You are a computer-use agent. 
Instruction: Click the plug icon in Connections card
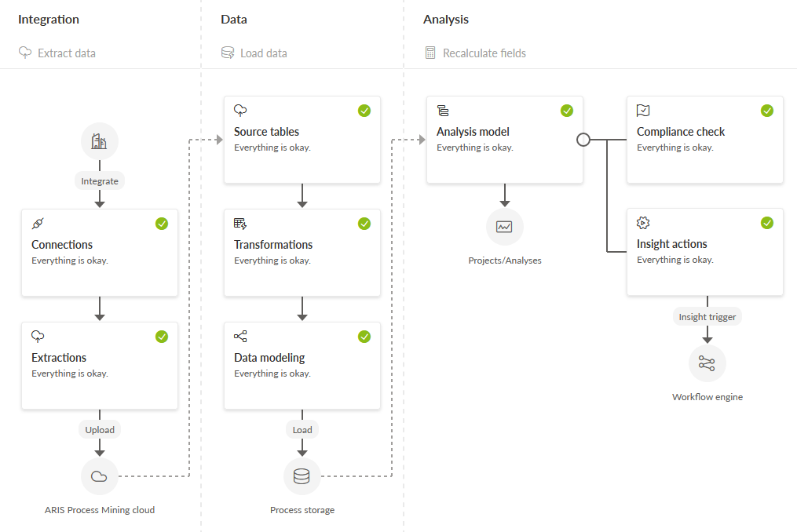coord(38,224)
